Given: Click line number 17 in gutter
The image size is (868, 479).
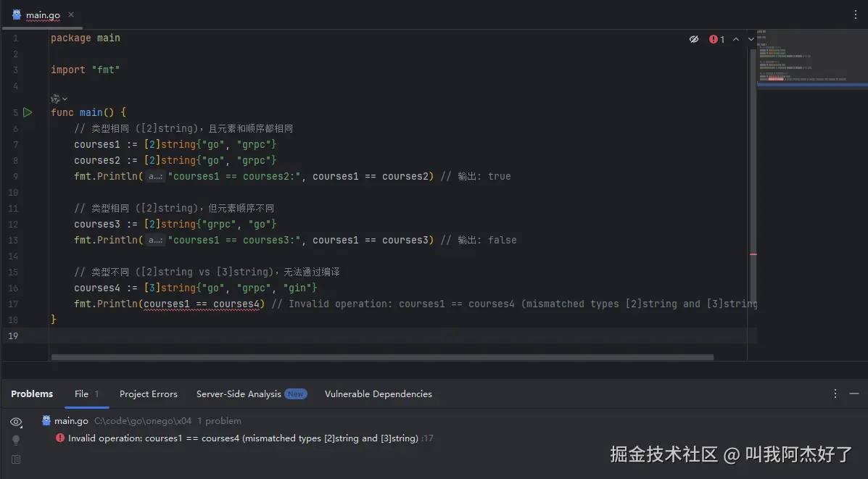Looking at the screenshot, I should tap(13, 304).
